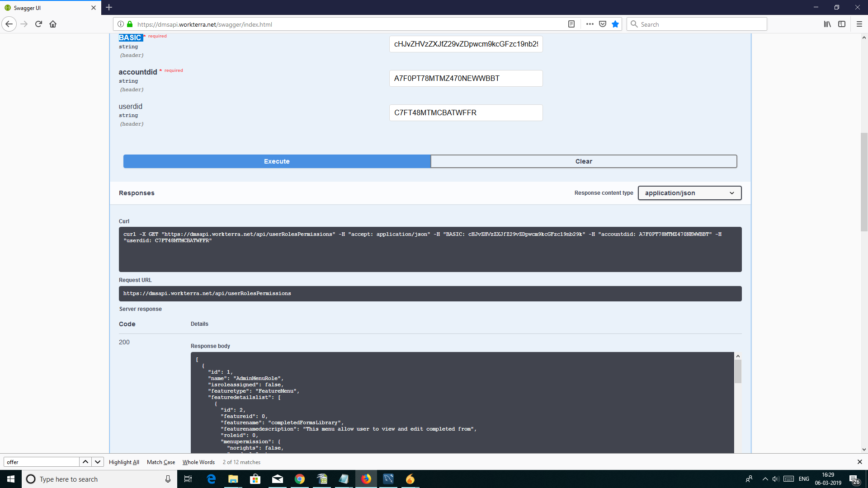Image resolution: width=868 pixels, height=488 pixels.
Task: Edit the accountdid value field
Action: (x=466, y=78)
